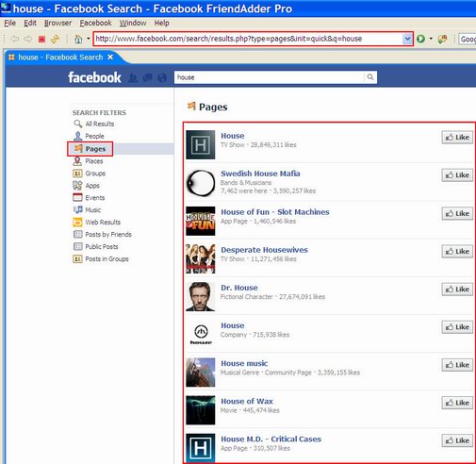Click the browser Back arrow icon
The width and height of the screenshot is (476, 464).
click(14, 39)
